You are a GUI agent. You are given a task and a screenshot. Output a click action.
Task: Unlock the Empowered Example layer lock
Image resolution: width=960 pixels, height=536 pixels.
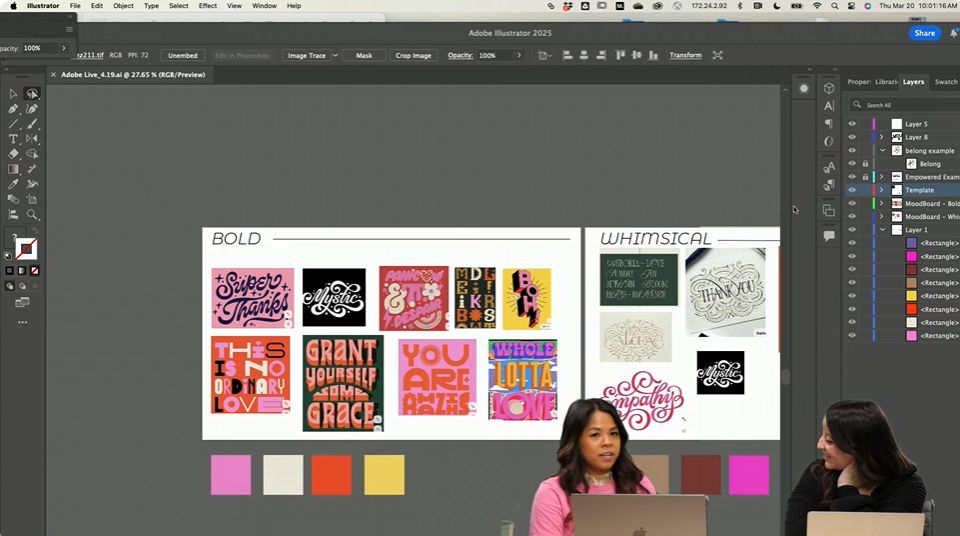click(x=865, y=177)
